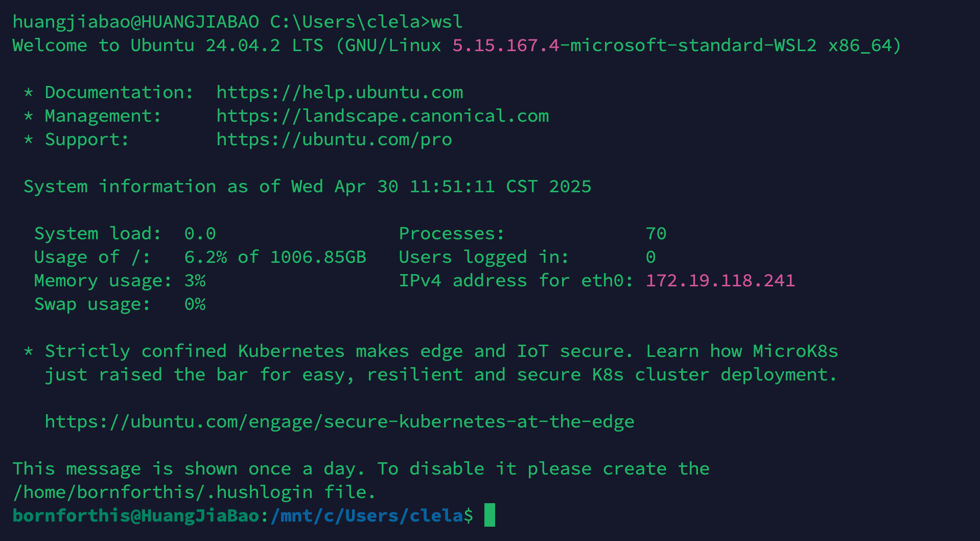Screen dimensions: 980x541
Task: Click the pink IPv4 address 172.19.118.241
Action: click(720, 281)
